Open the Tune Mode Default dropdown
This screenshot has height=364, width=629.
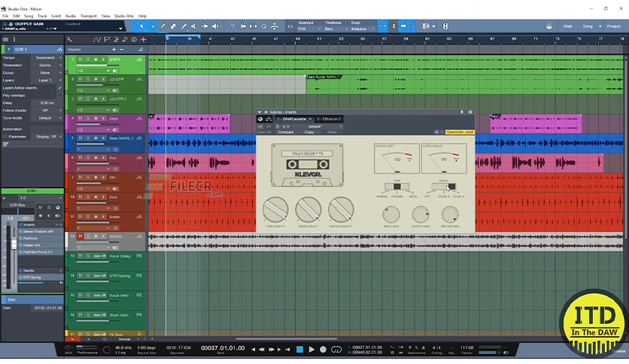click(x=47, y=118)
